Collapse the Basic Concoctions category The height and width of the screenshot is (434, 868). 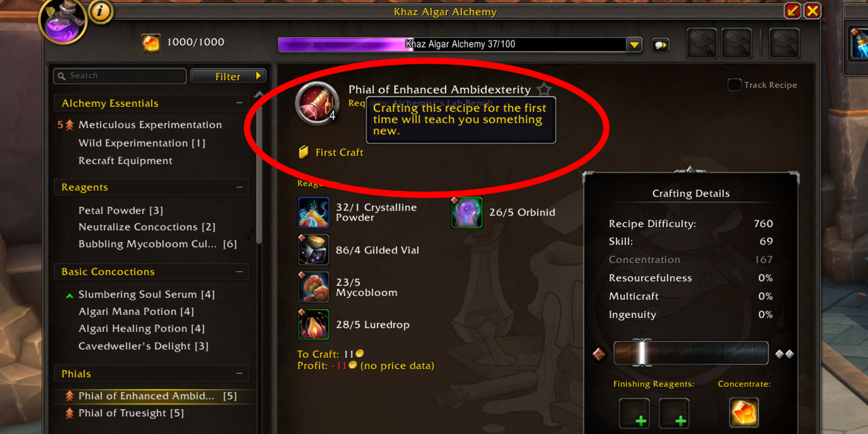239,272
